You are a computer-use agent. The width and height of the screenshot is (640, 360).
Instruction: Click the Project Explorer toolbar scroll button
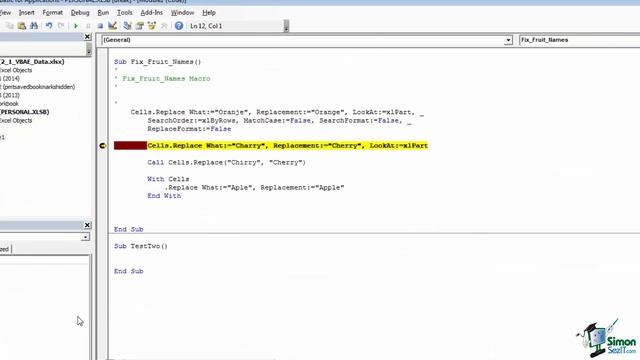(x=89, y=50)
